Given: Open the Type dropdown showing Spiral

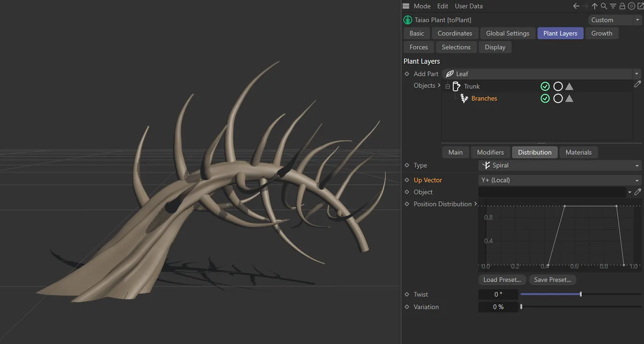Looking at the screenshot, I should (559, 165).
